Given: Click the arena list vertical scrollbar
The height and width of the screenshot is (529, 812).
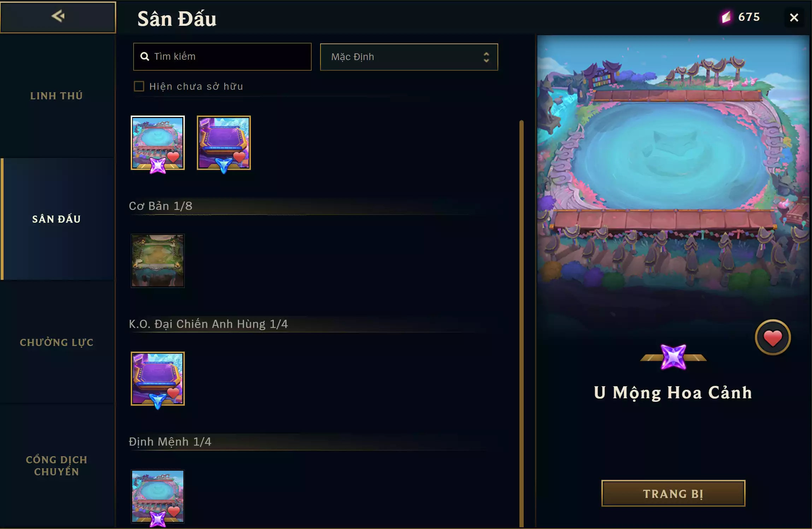Looking at the screenshot, I should point(521,323).
